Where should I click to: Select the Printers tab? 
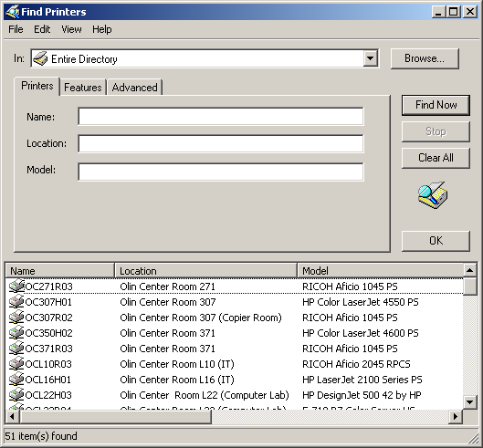(37, 86)
